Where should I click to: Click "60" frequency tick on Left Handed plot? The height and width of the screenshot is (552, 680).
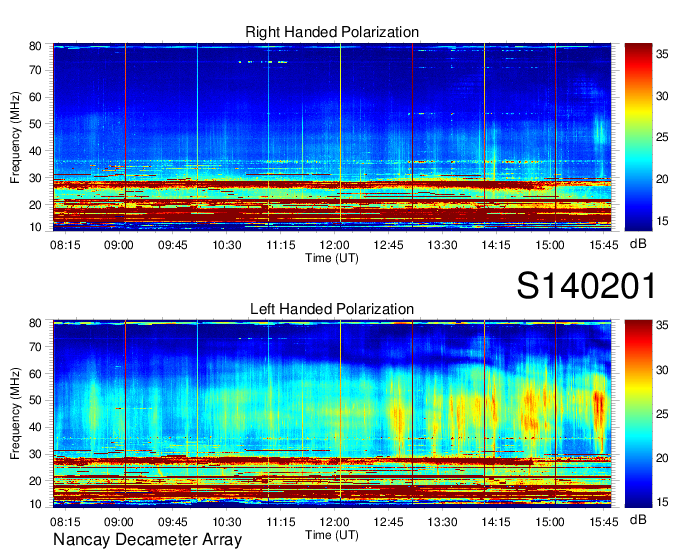(36, 373)
